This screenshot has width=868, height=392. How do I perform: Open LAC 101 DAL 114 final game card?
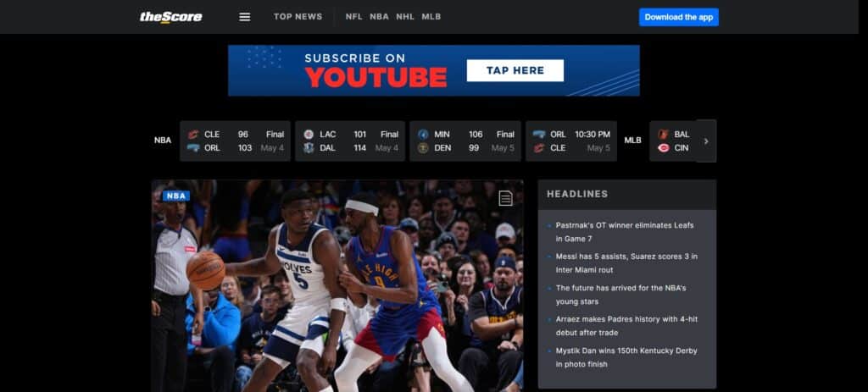tap(350, 141)
